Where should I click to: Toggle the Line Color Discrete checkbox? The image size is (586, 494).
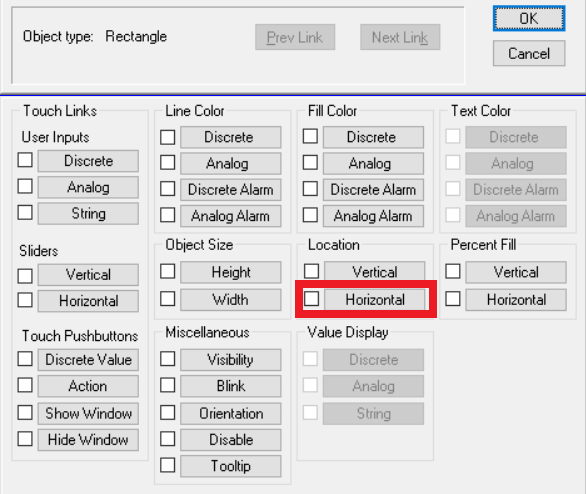point(167,137)
